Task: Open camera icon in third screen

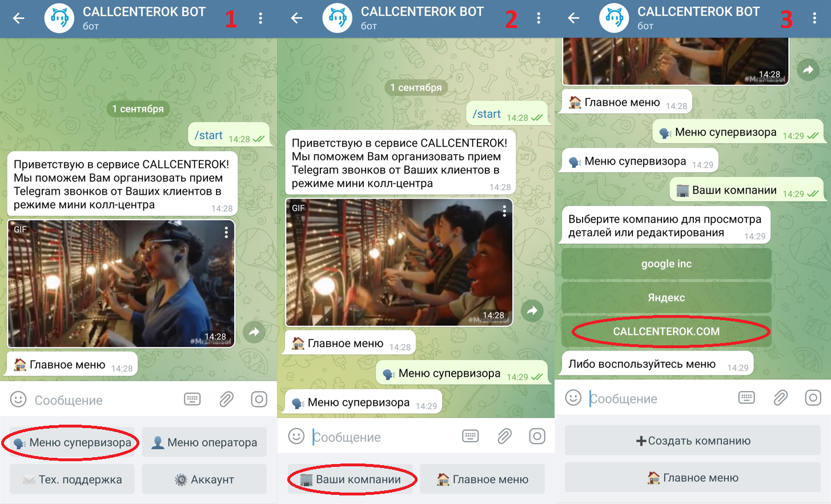Action: point(813,398)
